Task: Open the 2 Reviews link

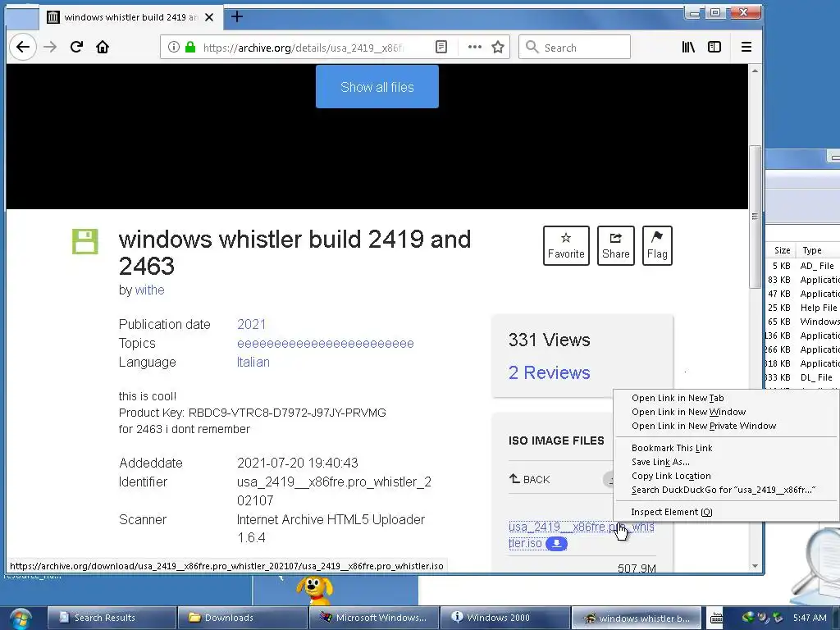Action: (549, 373)
